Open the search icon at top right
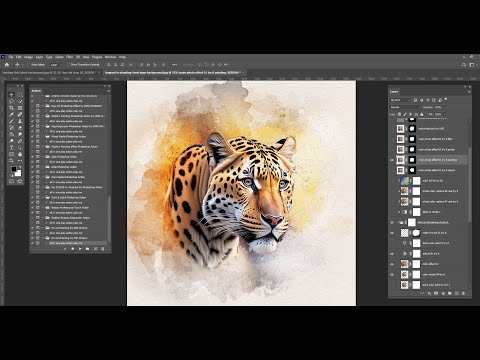The image size is (480, 360). [464, 65]
